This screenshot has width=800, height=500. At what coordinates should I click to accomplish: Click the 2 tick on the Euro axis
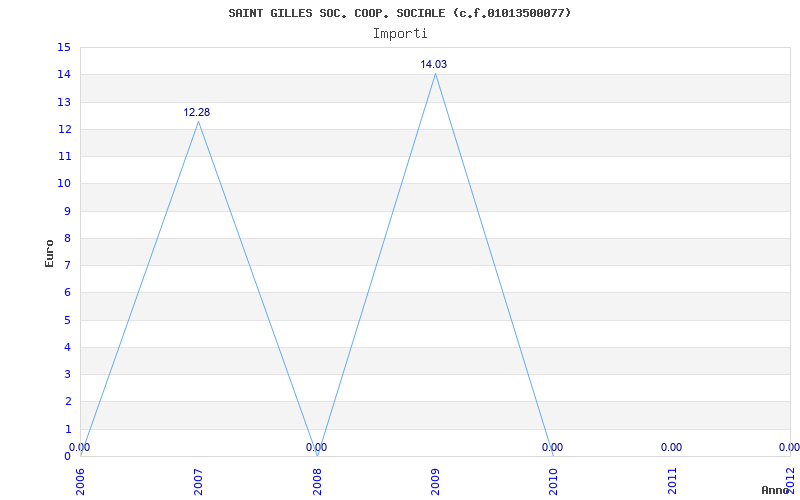coord(67,402)
